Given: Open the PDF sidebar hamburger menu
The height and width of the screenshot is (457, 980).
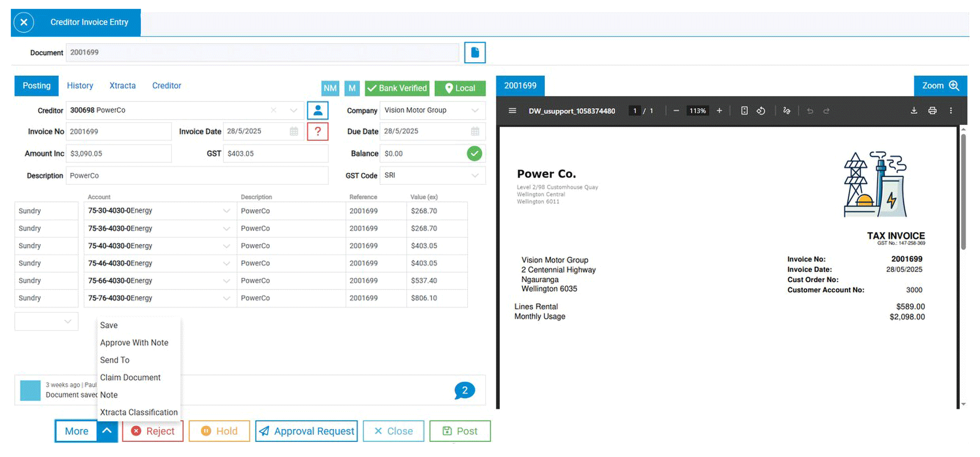Looking at the screenshot, I should [512, 111].
